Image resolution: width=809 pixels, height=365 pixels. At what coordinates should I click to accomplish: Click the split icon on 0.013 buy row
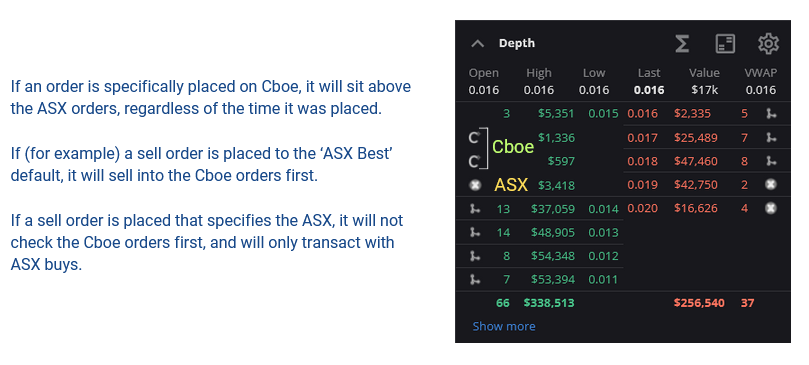tap(476, 232)
